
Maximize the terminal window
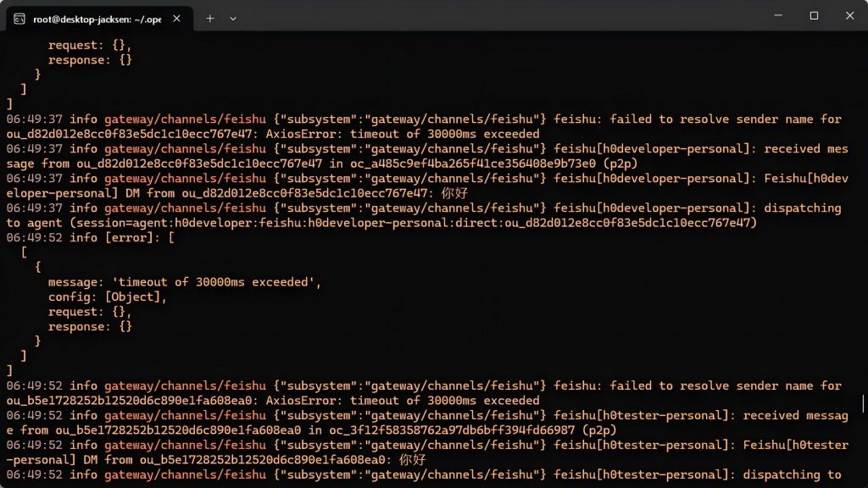tap(814, 15)
